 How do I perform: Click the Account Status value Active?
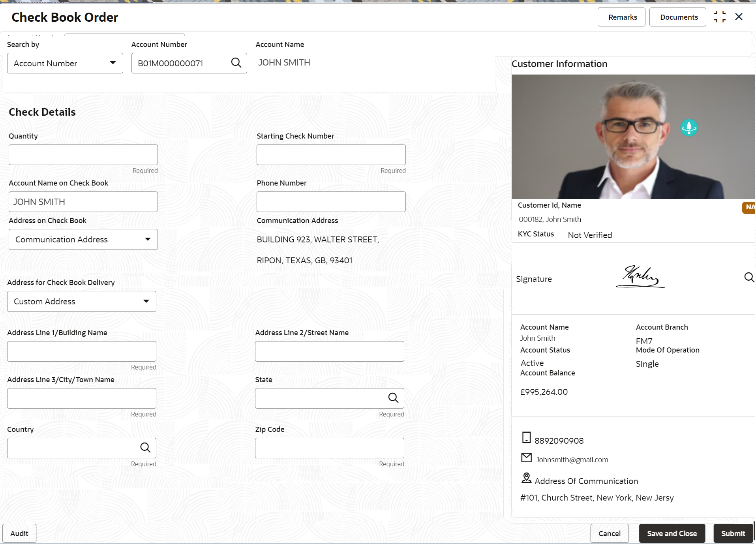click(532, 363)
